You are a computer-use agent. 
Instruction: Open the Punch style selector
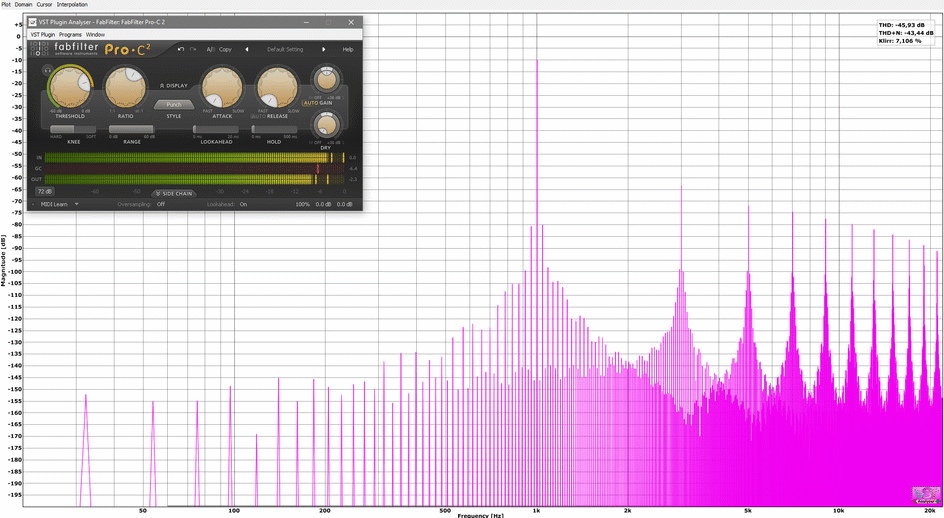pos(173,104)
